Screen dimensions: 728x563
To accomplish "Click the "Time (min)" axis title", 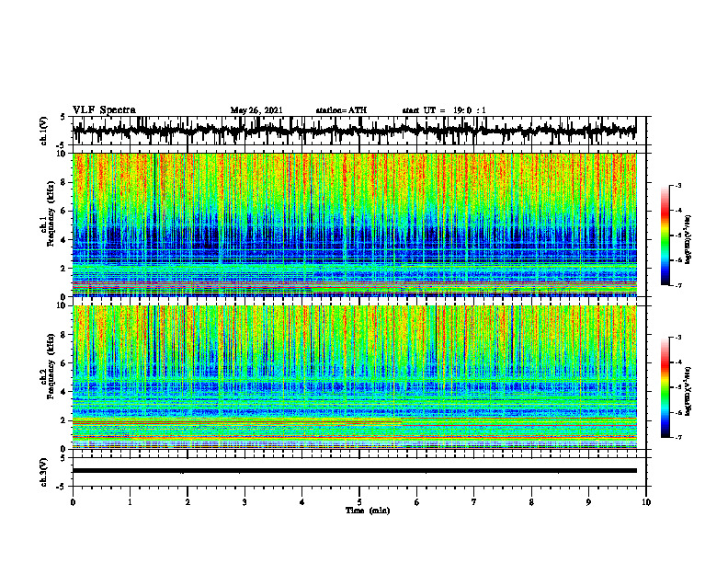I will 368,511.
